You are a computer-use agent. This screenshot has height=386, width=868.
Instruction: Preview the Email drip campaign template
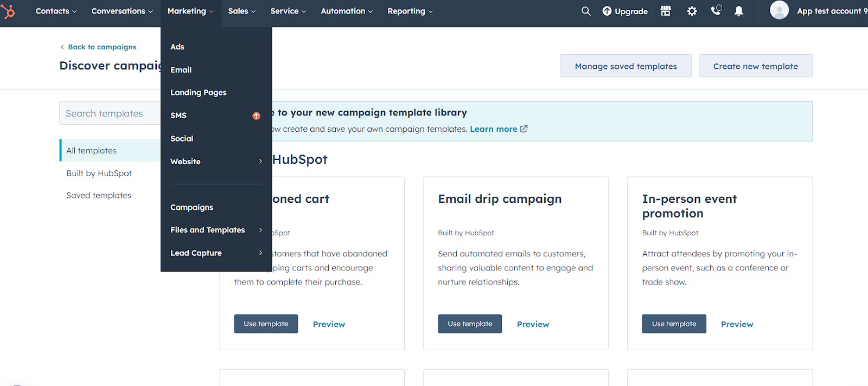(533, 324)
